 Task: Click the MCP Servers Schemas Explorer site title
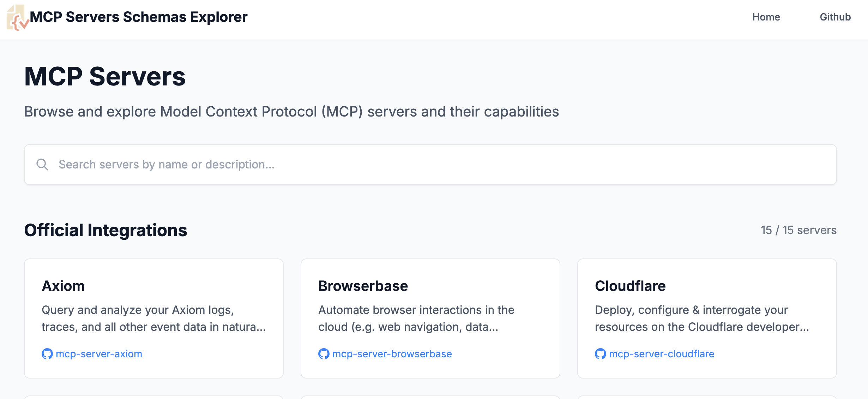click(x=139, y=17)
